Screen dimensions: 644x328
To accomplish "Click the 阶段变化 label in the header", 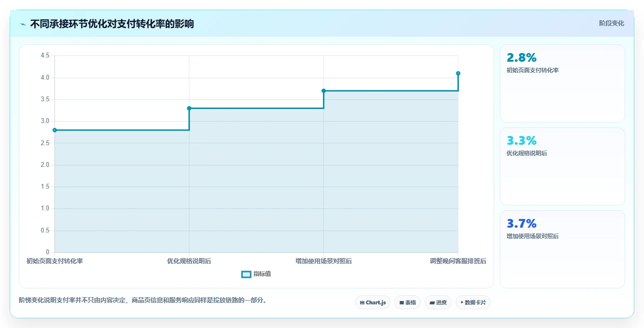I will (612, 23).
